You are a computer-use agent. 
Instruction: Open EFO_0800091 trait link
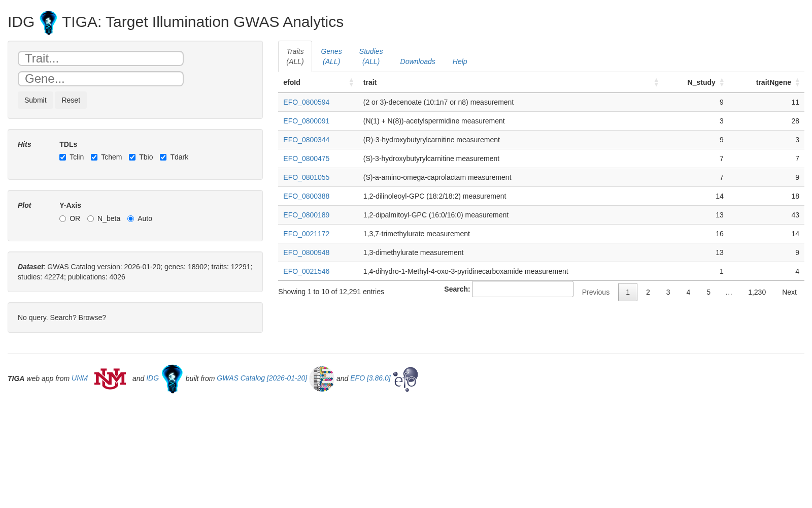click(x=306, y=121)
